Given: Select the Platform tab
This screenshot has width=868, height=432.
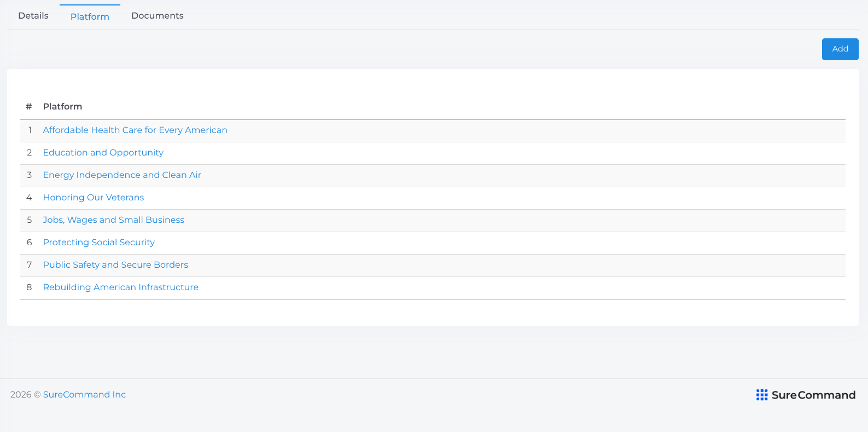Looking at the screenshot, I should (x=90, y=16).
